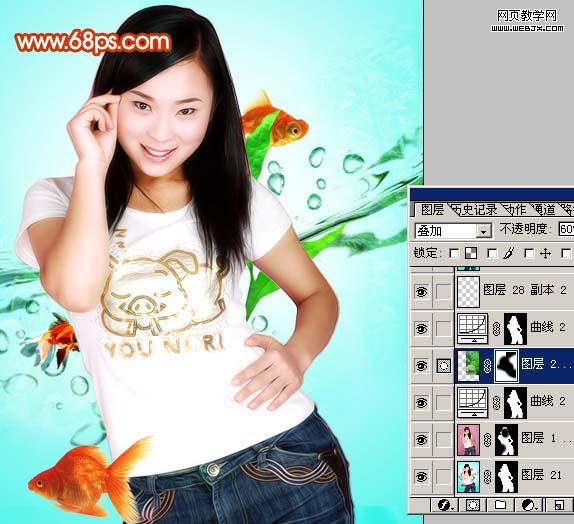
Task: Switch to the 历史记录 tab
Action: pos(475,210)
